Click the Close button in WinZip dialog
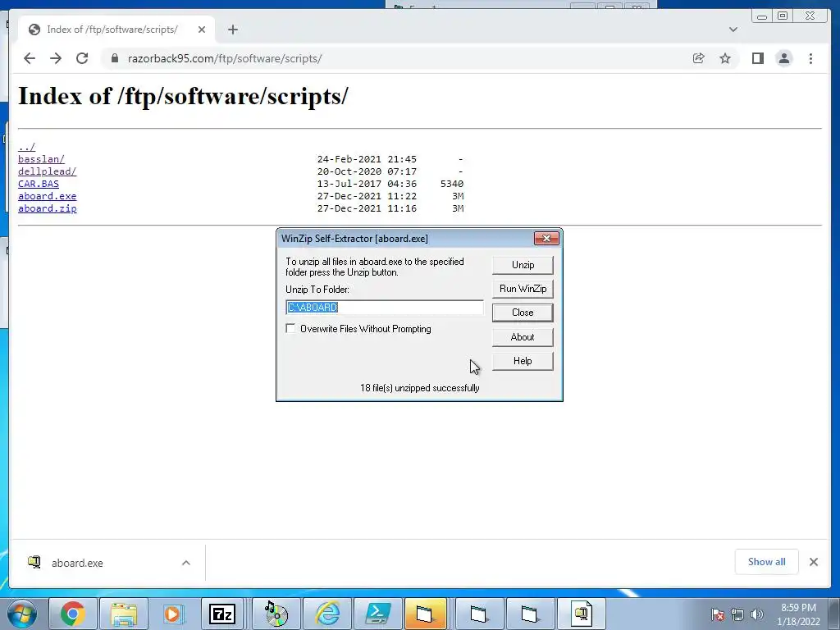Screen dimensions: 840x630 (523, 313)
